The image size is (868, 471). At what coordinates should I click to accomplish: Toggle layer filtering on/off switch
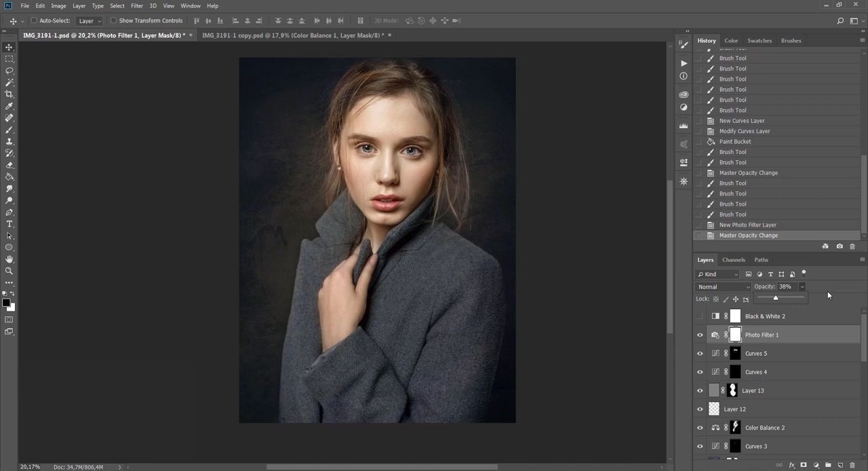(804, 274)
